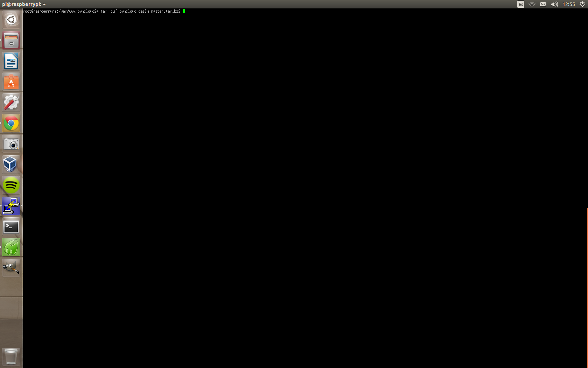Switch to the PuTTY SSH client icon
Image resolution: width=588 pixels, height=368 pixels.
[x=11, y=206]
